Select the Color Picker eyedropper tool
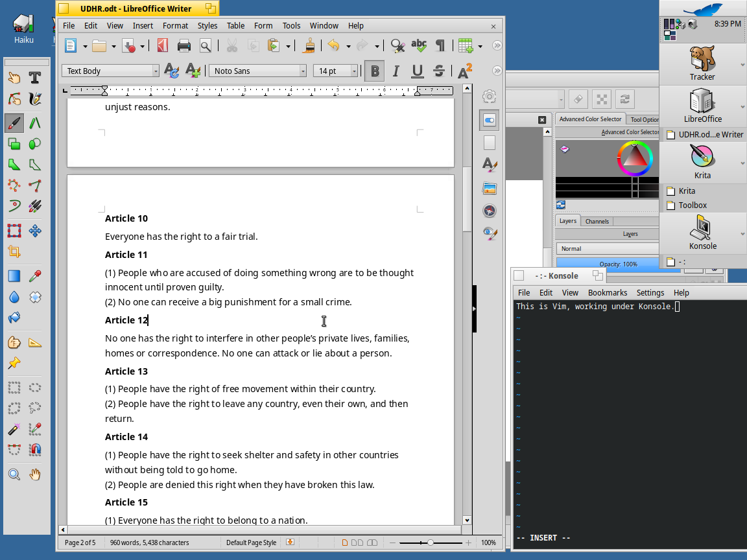Image resolution: width=747 pixels, height=560 pixels. tap(35, 276)
